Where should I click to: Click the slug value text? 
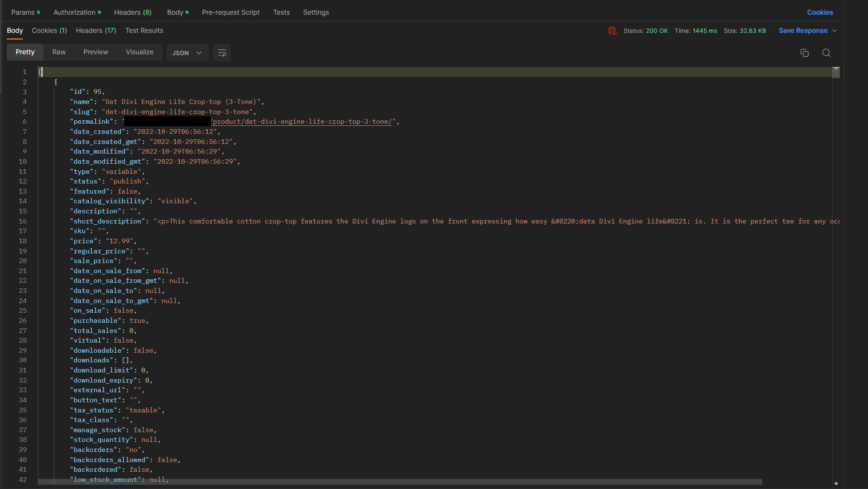[177, 112]
